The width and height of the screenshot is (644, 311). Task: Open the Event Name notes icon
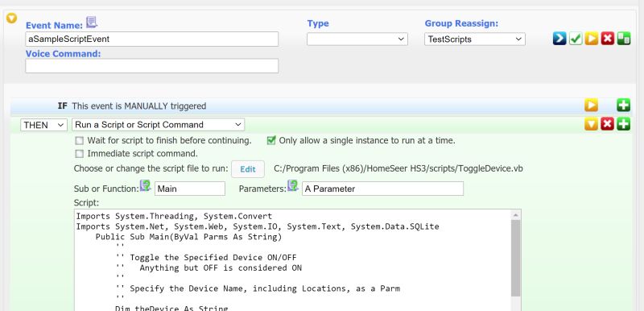(92, 23)
